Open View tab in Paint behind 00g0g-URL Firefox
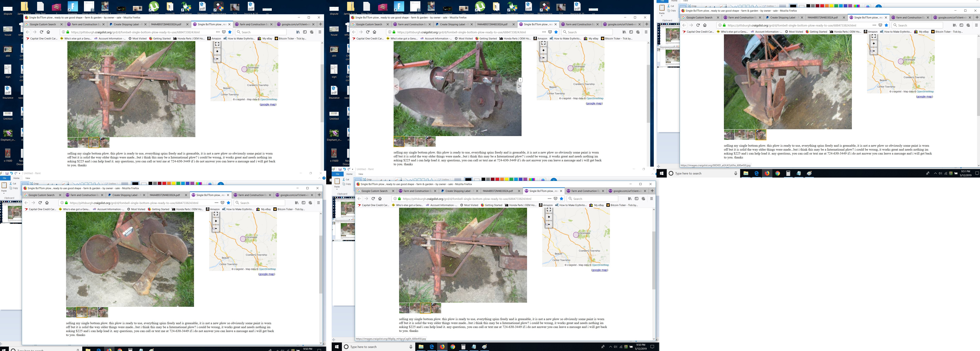 [361, 174]
